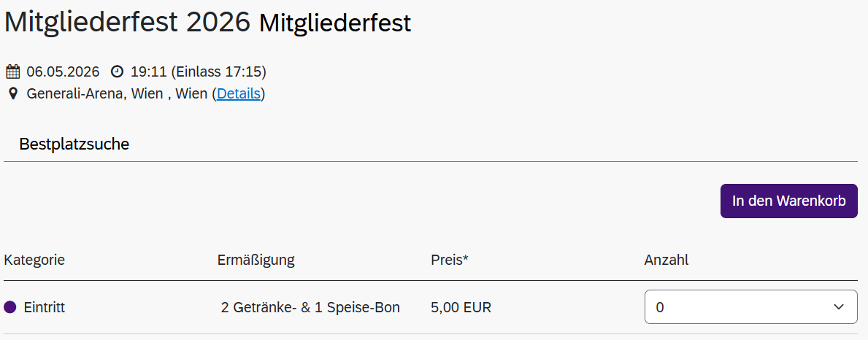The image size is (868, 340).
Task: Click the Kategorie column header
Action: [x=34, y=260]
